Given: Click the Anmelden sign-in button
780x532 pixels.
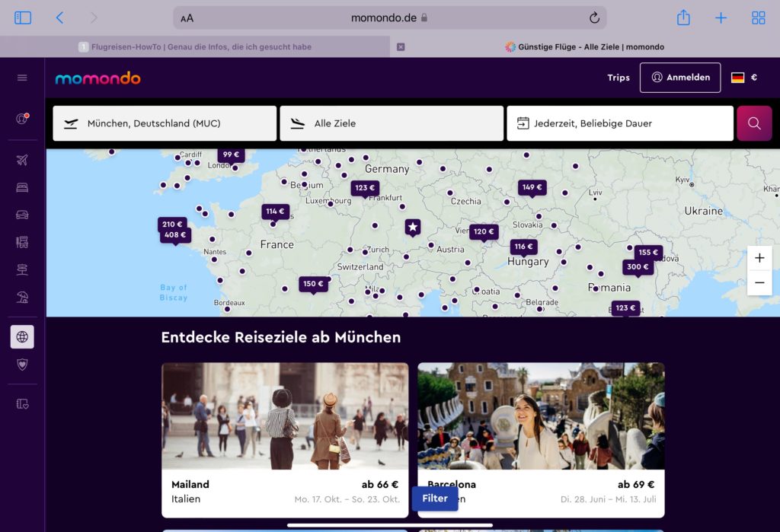Looking at the screenshot, I should pyautogui.click(x=679, y=78).
